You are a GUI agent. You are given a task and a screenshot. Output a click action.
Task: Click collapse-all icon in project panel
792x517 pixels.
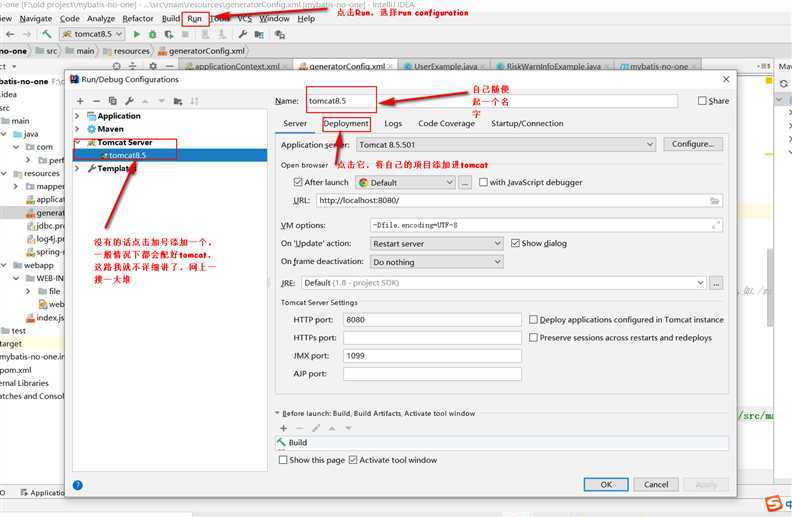click(133, 66)
